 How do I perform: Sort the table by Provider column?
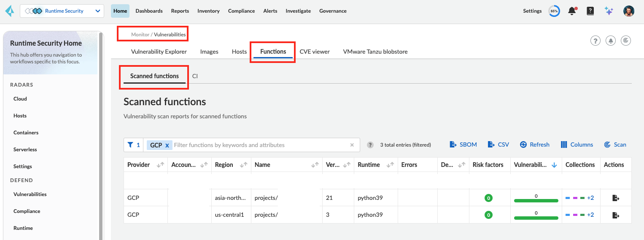pyautogui.click(x=160, y=165)
